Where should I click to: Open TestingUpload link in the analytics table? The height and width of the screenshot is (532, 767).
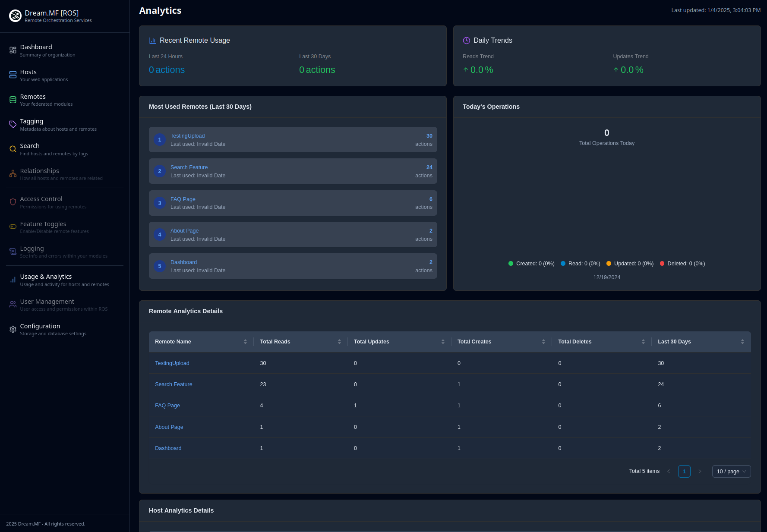[x=172, y=363]
